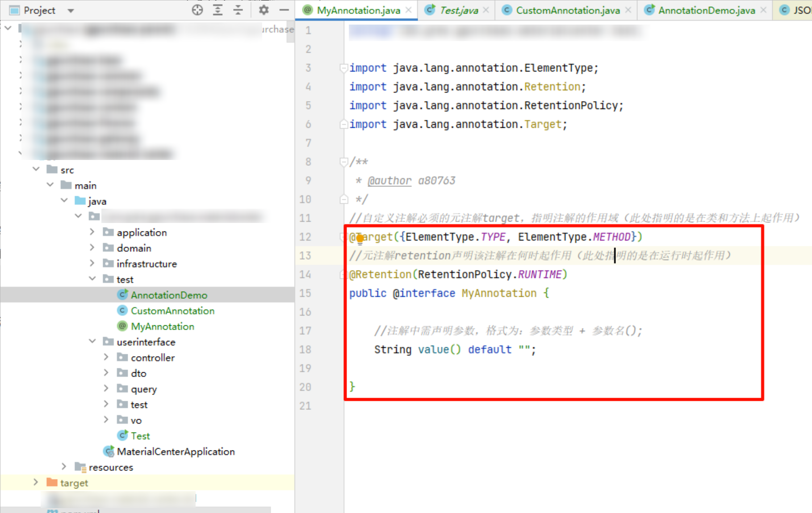The image size is (812, 513).
Task: Select the src folder row
Action: tap(147, 170)
